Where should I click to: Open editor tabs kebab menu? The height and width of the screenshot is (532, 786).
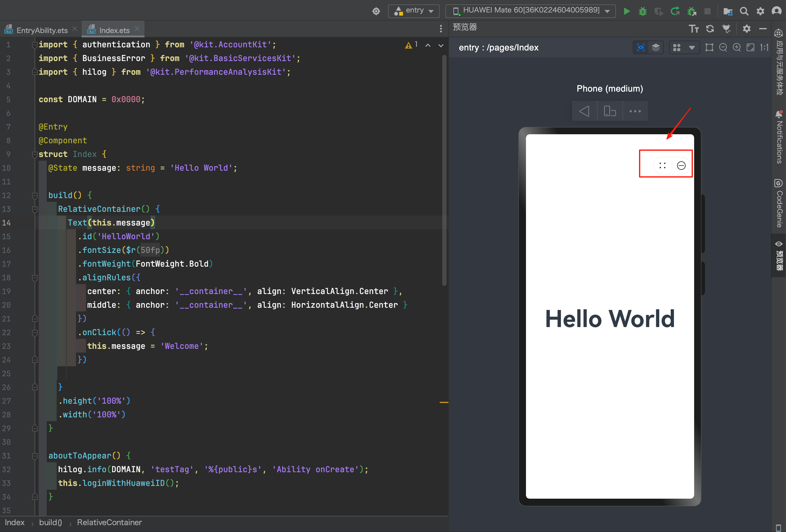point(441,29)
